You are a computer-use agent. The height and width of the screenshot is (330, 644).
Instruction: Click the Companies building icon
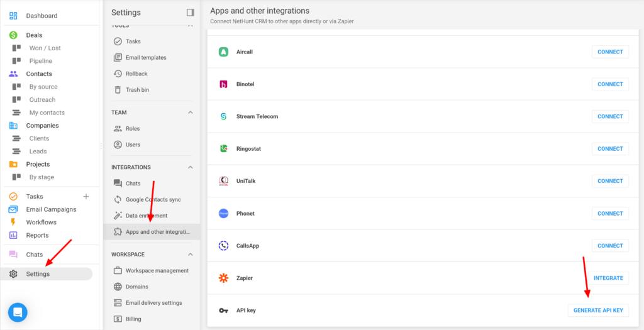[13, 126]
